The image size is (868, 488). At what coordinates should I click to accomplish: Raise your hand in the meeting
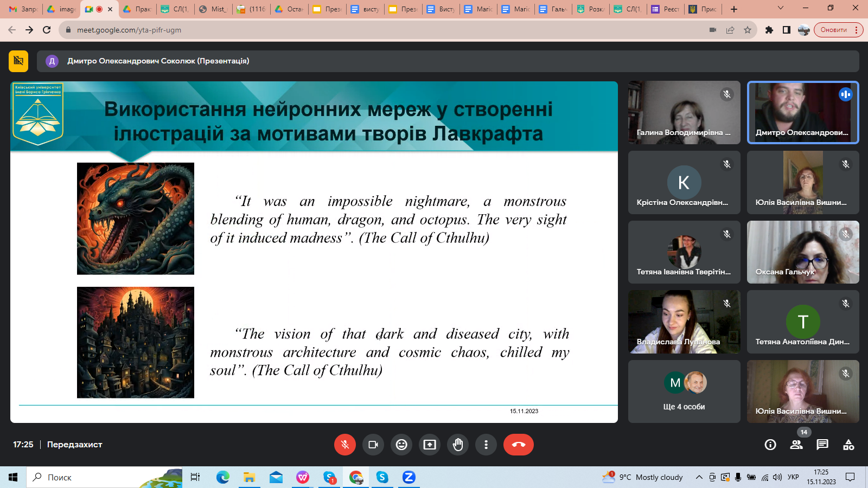[x=458, y=445]
